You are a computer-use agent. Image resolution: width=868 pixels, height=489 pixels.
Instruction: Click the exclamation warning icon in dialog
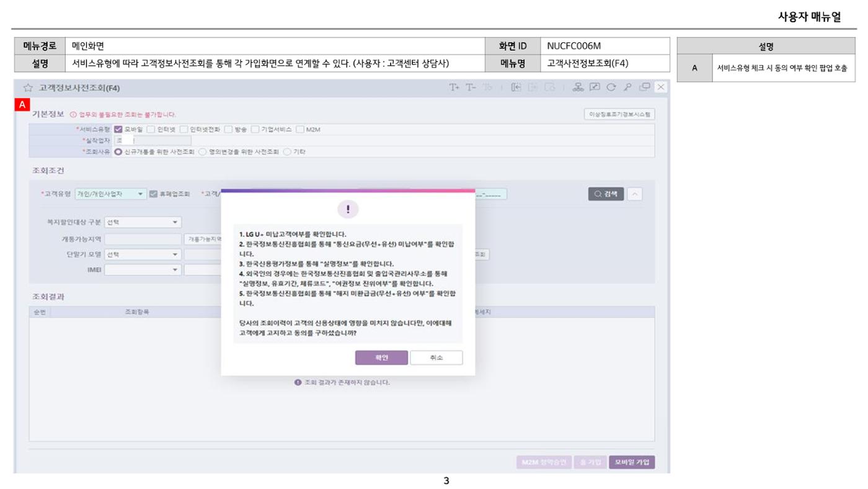[348, 210]
